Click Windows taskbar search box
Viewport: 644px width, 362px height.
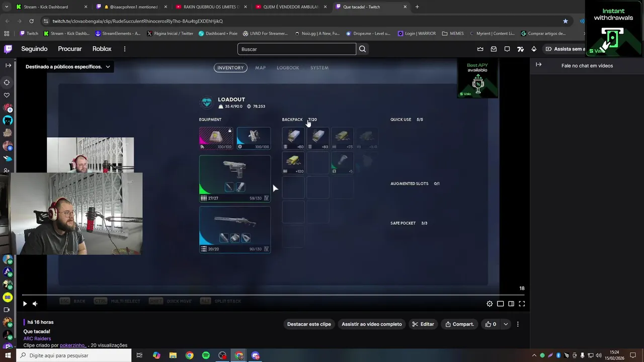tap(74, 355)
